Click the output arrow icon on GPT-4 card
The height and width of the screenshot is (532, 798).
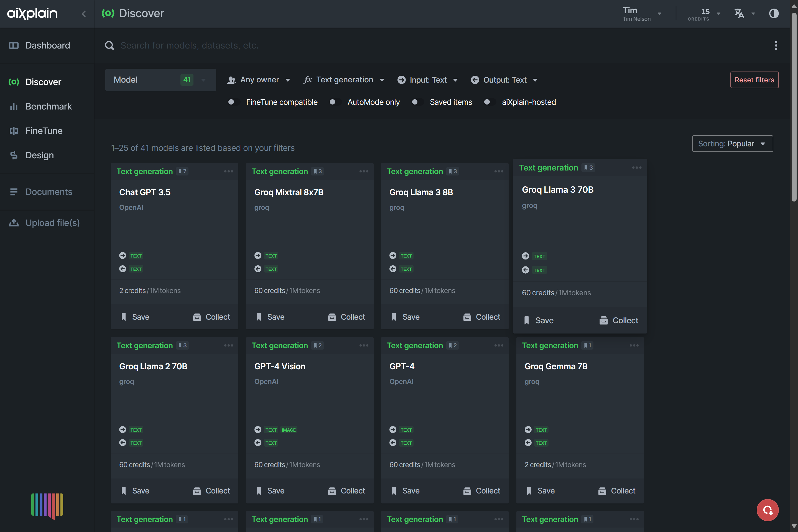click(x=393, y=443)
